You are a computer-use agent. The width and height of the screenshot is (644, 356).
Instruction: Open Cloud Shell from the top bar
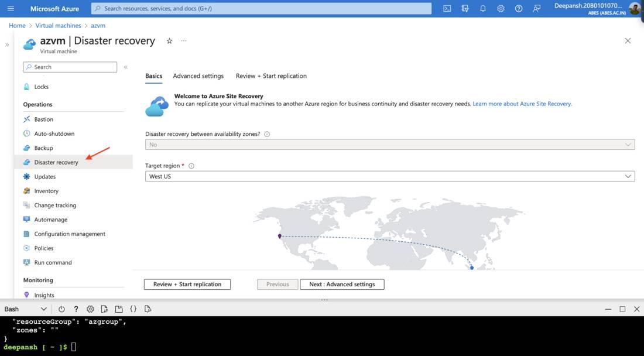pos(447,8)
